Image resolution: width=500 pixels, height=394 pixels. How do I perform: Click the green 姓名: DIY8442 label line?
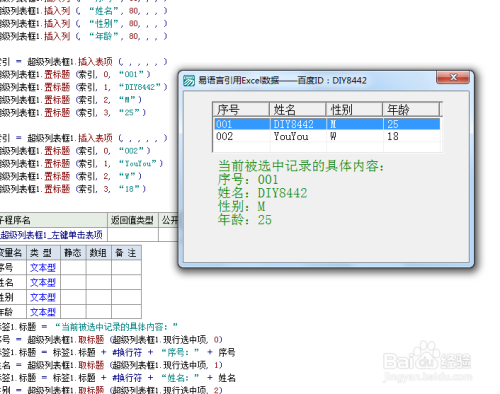point(263,193)
